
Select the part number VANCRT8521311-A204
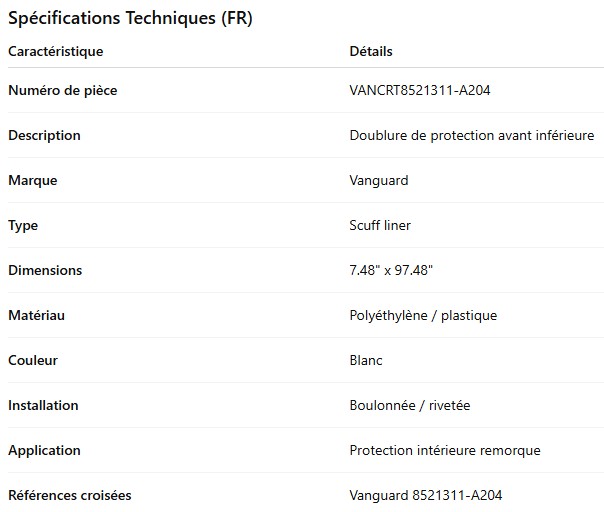(420, 91)
